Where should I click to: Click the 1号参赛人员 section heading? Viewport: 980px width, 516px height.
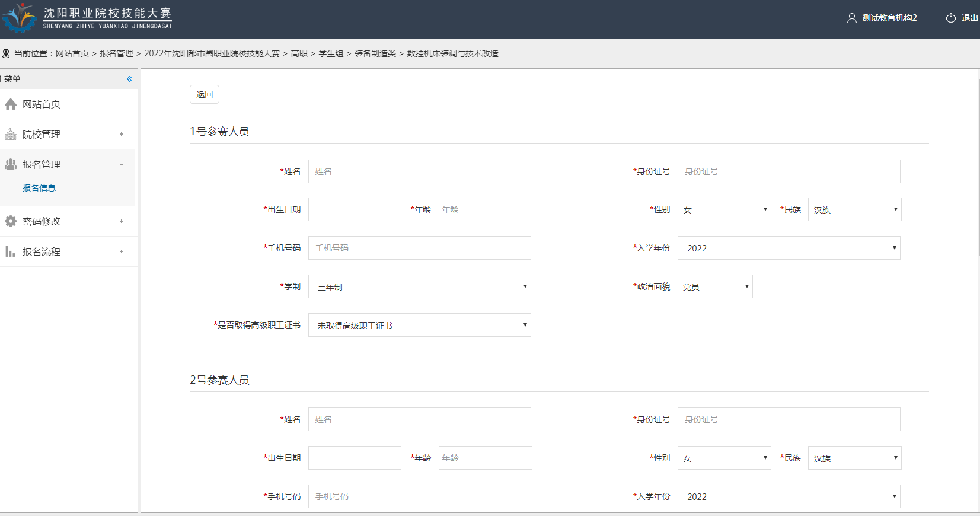coord(219,132)
